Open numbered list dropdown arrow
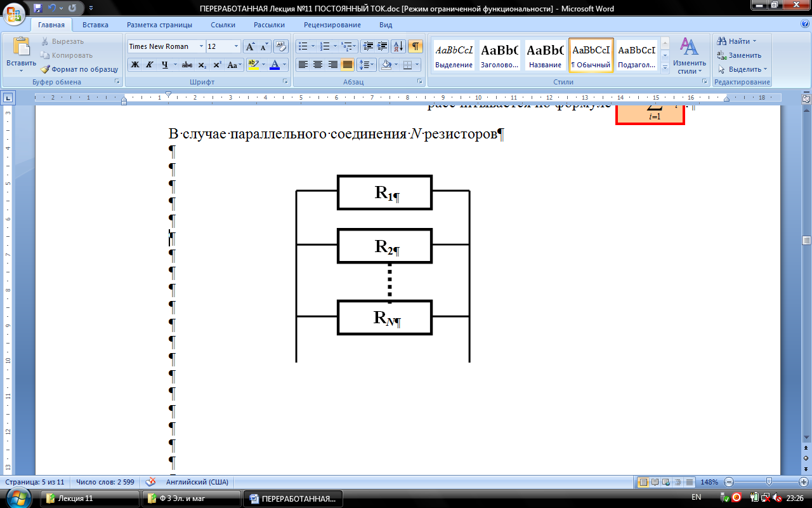The image size is (812, 508). click(335, 46)
